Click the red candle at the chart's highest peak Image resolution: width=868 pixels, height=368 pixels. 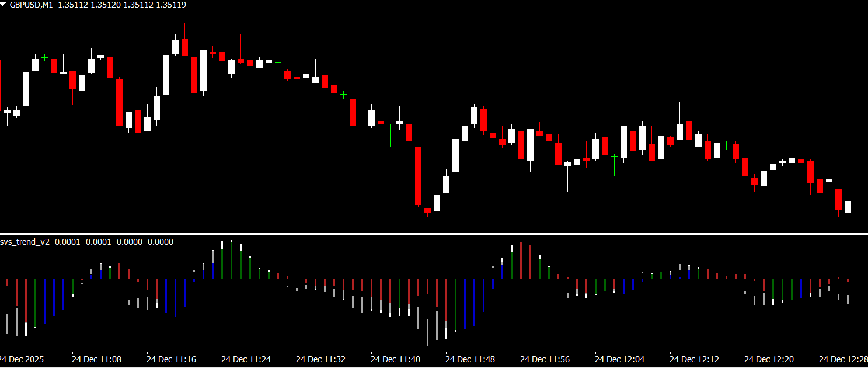184,47
